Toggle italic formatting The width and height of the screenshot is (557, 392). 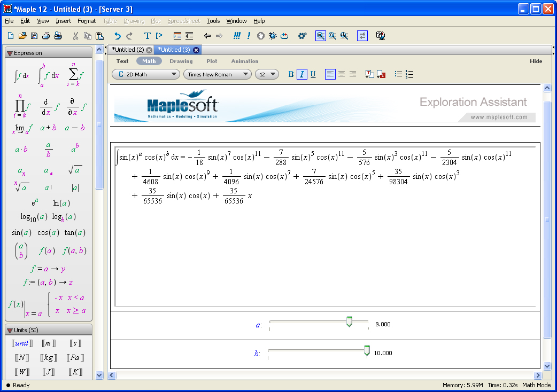302,74
